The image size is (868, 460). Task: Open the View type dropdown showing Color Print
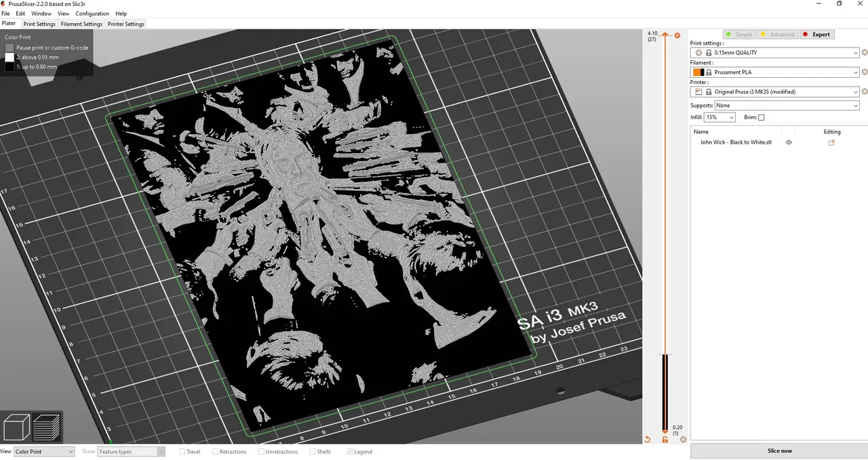tap(44, 452)
